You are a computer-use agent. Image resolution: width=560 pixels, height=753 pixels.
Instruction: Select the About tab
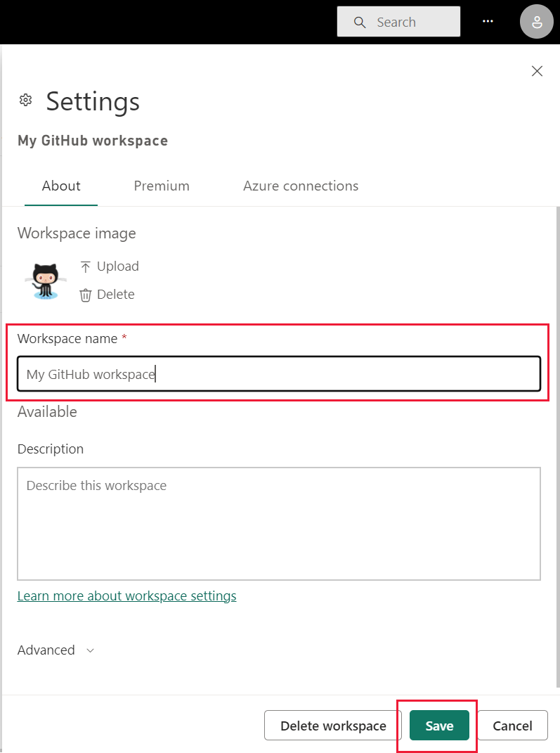[x=60, y=186]
